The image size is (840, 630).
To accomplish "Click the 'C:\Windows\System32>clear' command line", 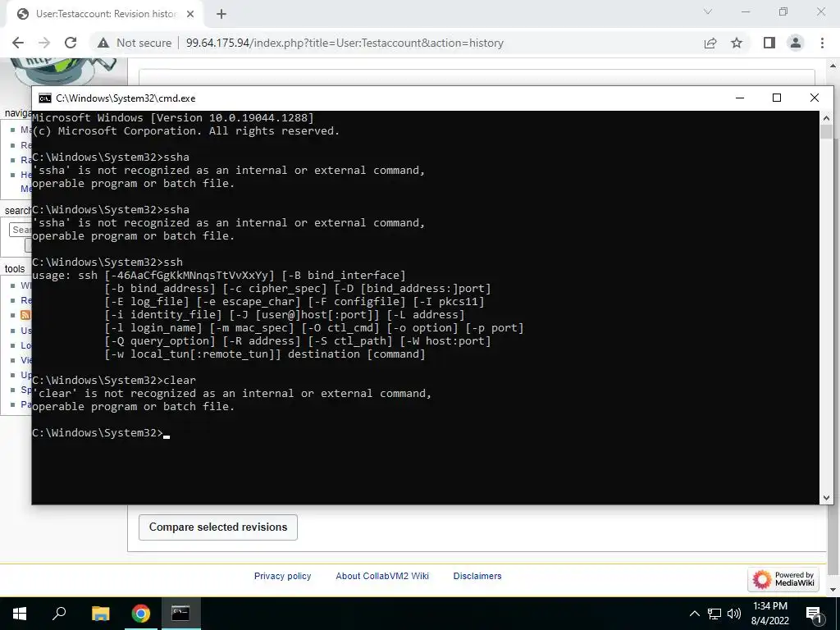I will click(x=114, y=381).
